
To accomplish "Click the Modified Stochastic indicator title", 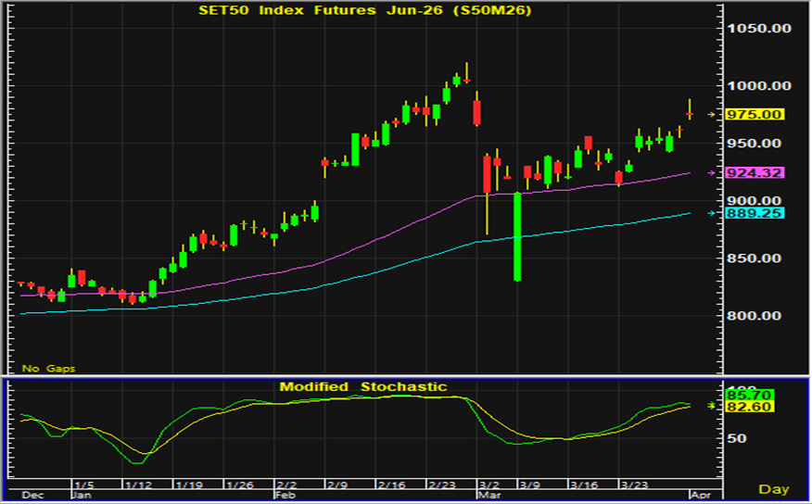I will [x=363, y=386].
